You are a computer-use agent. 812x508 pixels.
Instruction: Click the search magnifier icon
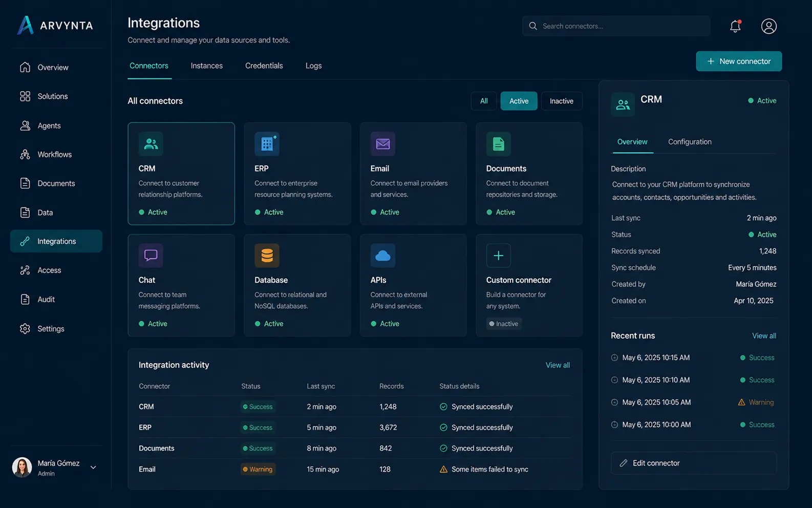(533, 26)
